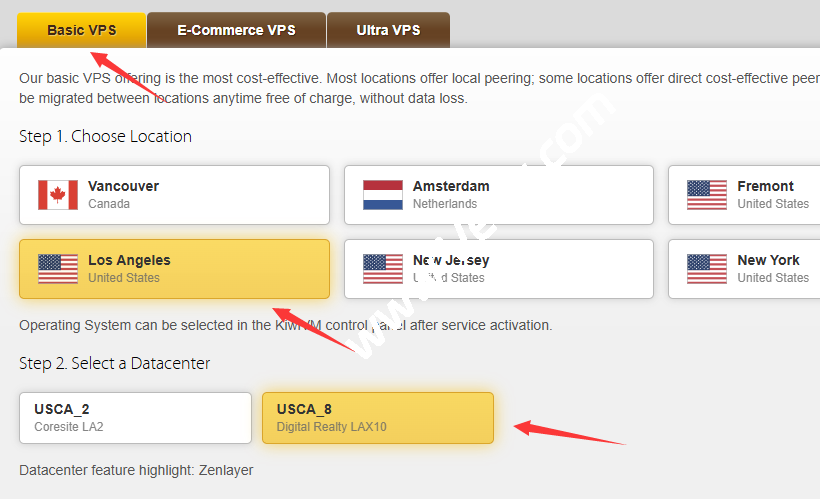The width and height of the screenshot is (820, 499).
Task: Click the US flag beside New Jersey
Action: point(383,269)
